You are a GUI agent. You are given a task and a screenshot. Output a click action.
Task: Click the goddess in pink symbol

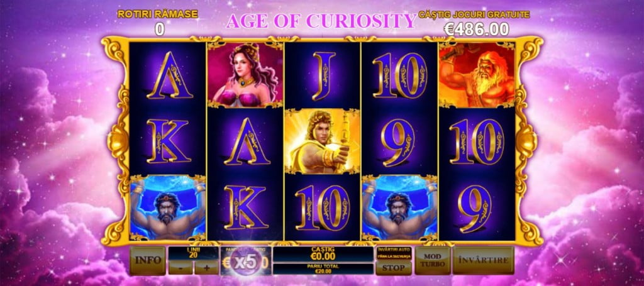(x=245, y=75)
